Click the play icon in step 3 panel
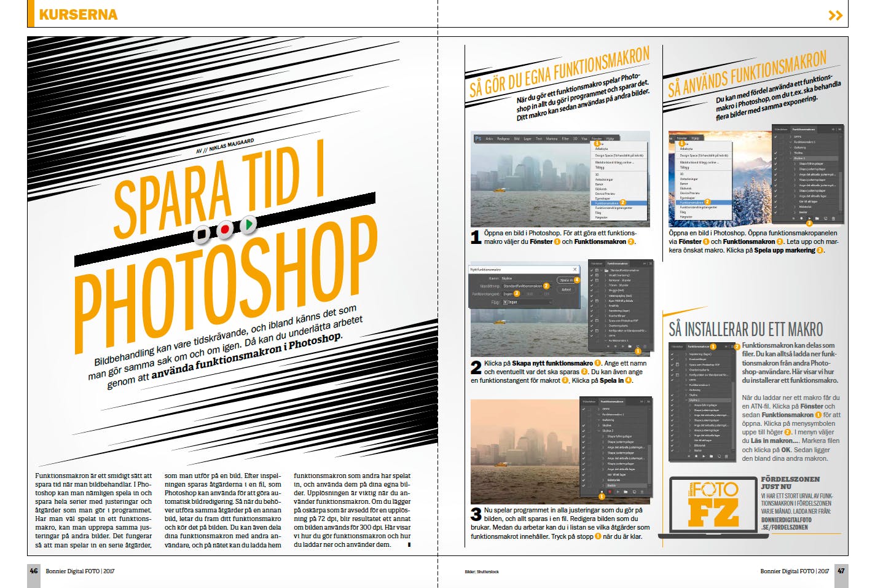 pyautogui.click(x=618, y=492)
